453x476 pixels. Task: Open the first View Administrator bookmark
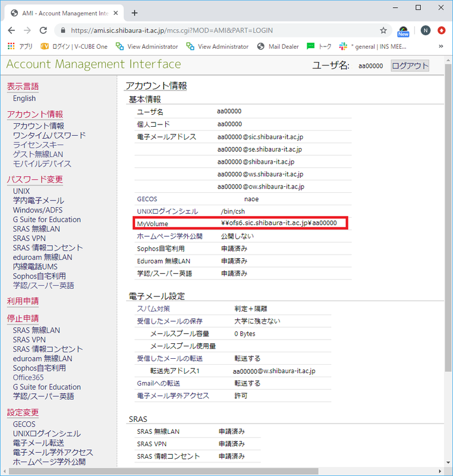pyautogui.click(x=147, y=46)
